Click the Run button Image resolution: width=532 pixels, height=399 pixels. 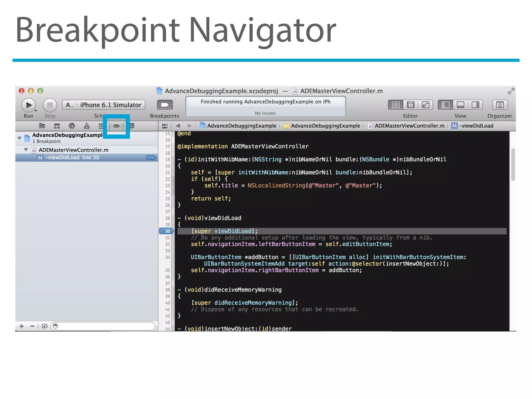point(29,105)
